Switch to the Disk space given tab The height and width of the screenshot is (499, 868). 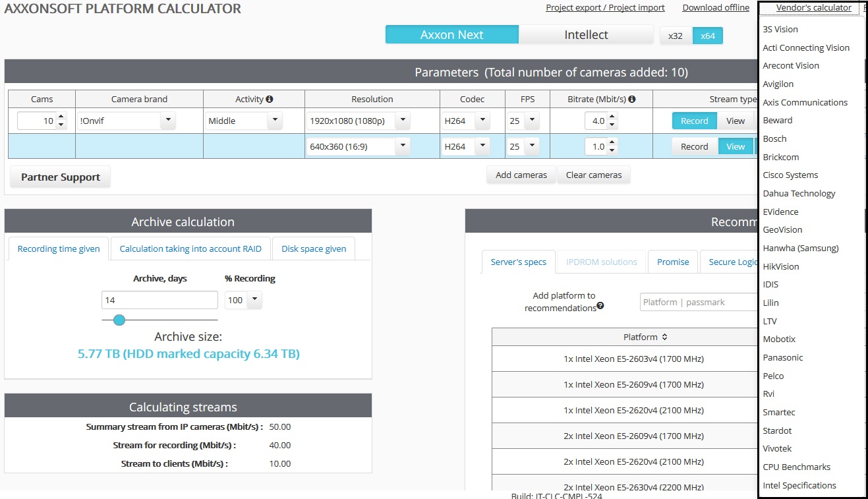coord(313,249)
